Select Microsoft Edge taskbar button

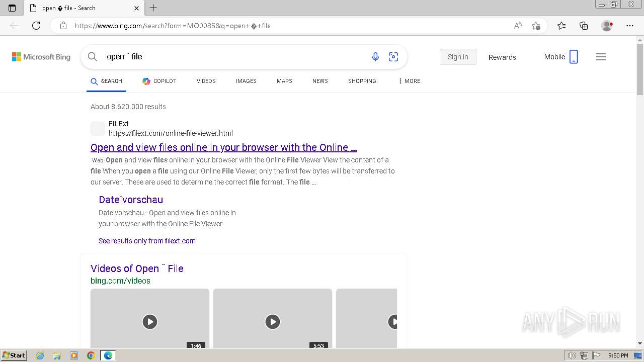108,355
